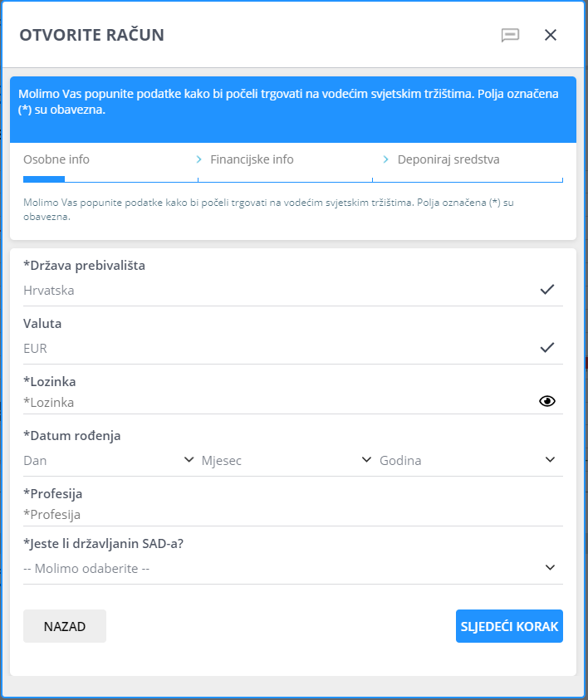Click chevron before Financijske info
Screen dimensions: 588x700
tap(199, 159)
